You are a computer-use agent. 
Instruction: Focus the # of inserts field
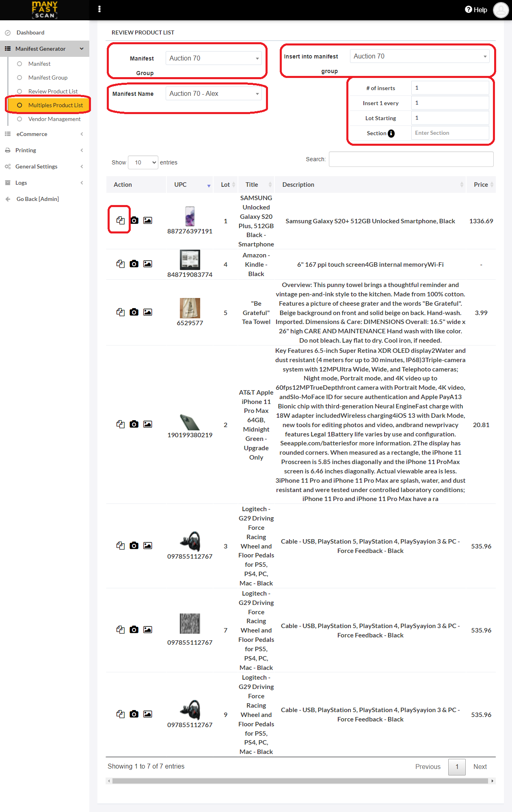[450, 88]
